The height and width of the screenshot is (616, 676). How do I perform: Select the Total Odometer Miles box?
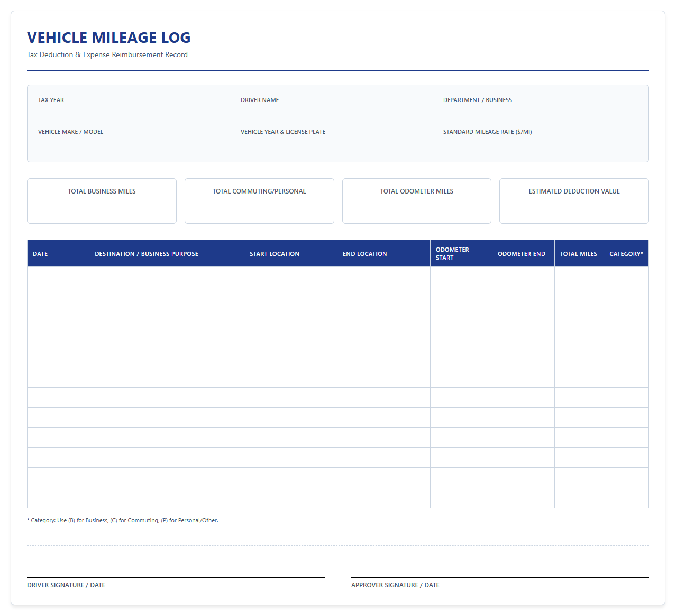click(417, 201)
